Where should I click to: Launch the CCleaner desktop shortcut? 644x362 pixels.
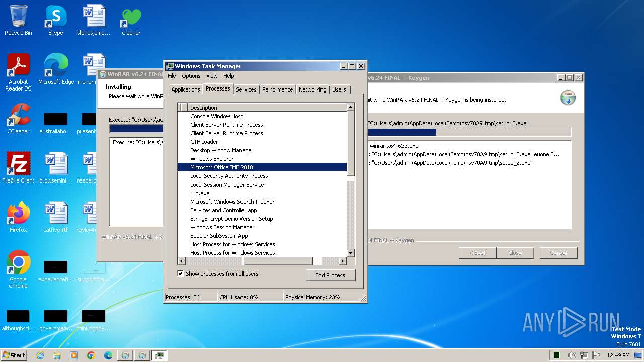click(18, 119)
